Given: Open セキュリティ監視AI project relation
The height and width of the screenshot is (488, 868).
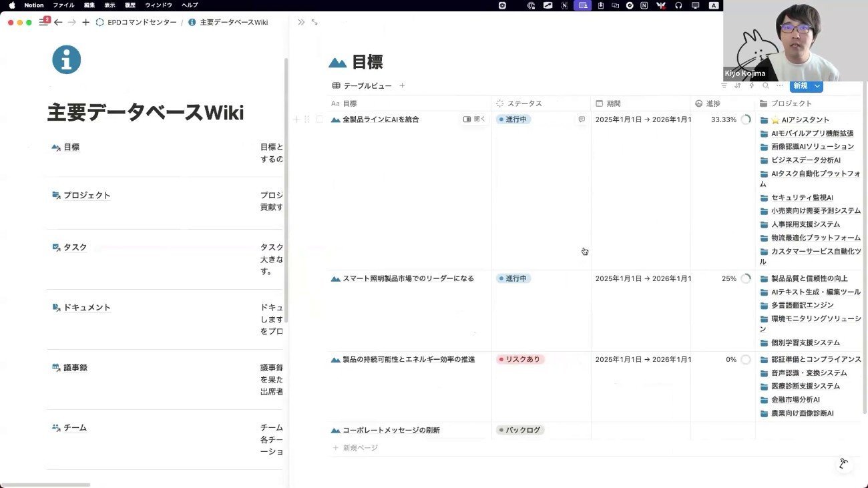Looking at the screenshot, I should pos(797,198).
